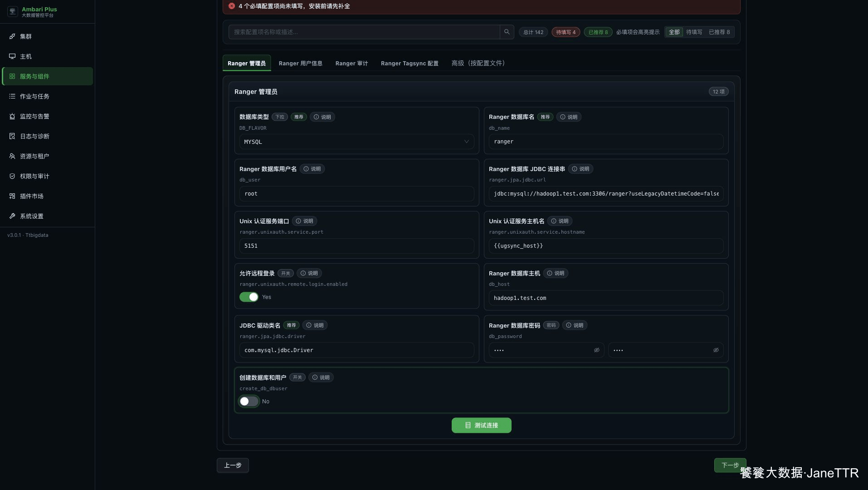Click the ranger.jpa.jdbc.url input field
Image resolution: width=868 pixels, height=490 pixels.
click(x=606, y=194)
